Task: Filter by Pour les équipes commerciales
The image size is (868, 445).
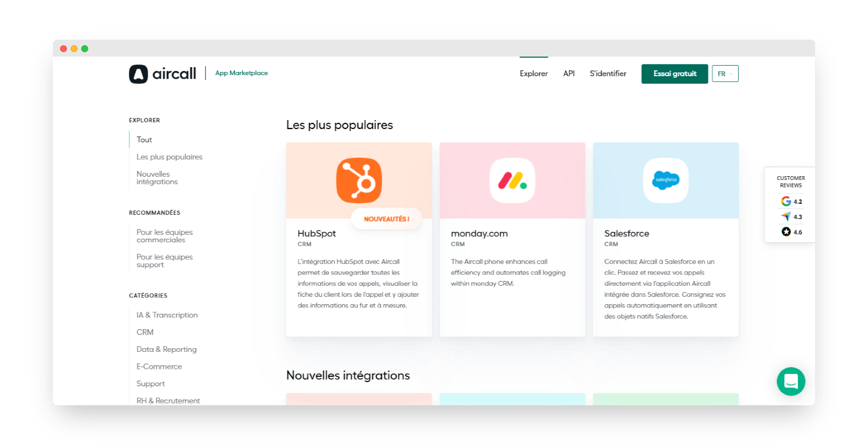Action: point(165,236)
